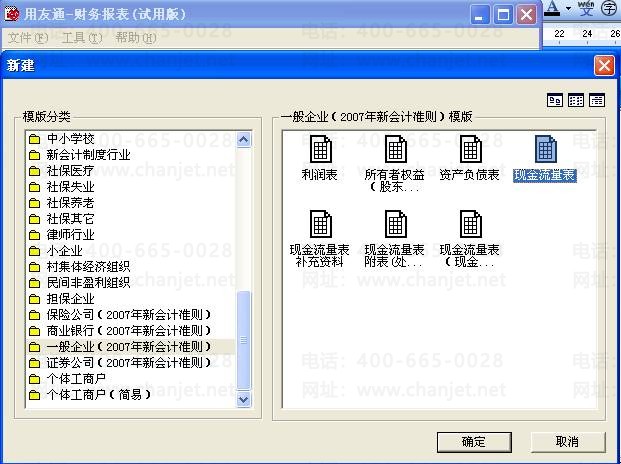621x464 pixels.
Task: Open the 中小学校 folder category
Action: pos(62,139)
